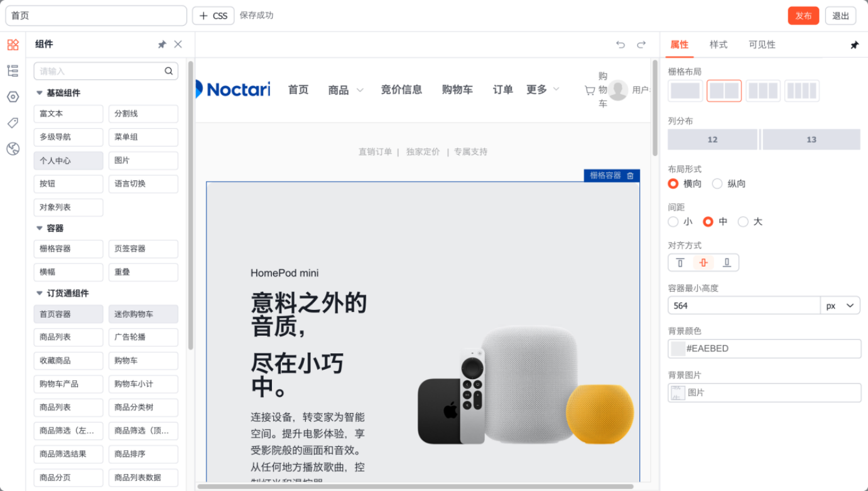Collapse the 订货通组件 section
The image size is (868, 491).
pos(40,294)
